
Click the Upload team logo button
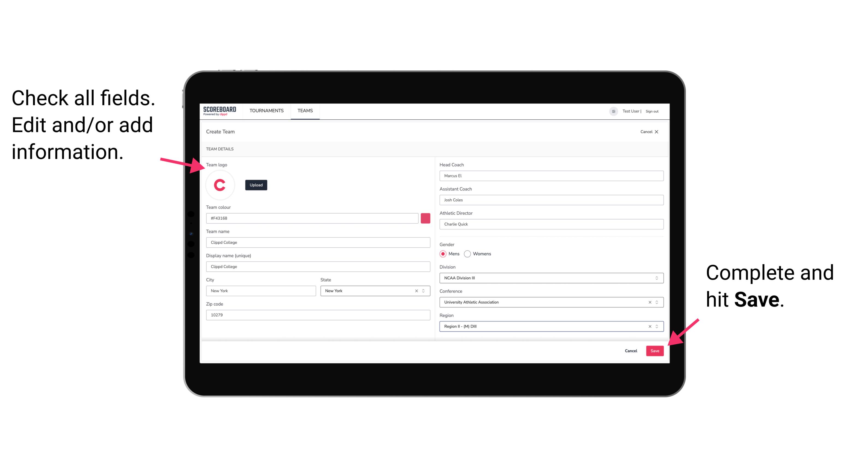(x=256, y=185)
